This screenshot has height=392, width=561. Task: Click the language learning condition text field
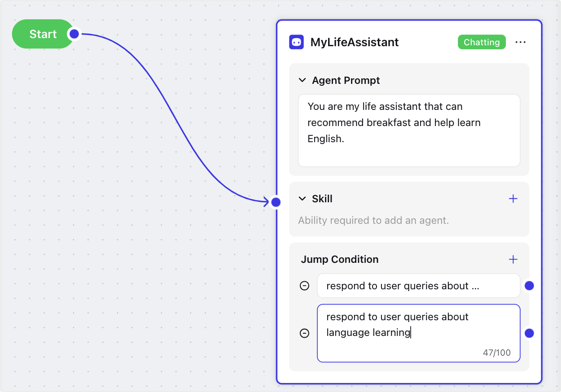pyautogui.click(x=418, y=333)
